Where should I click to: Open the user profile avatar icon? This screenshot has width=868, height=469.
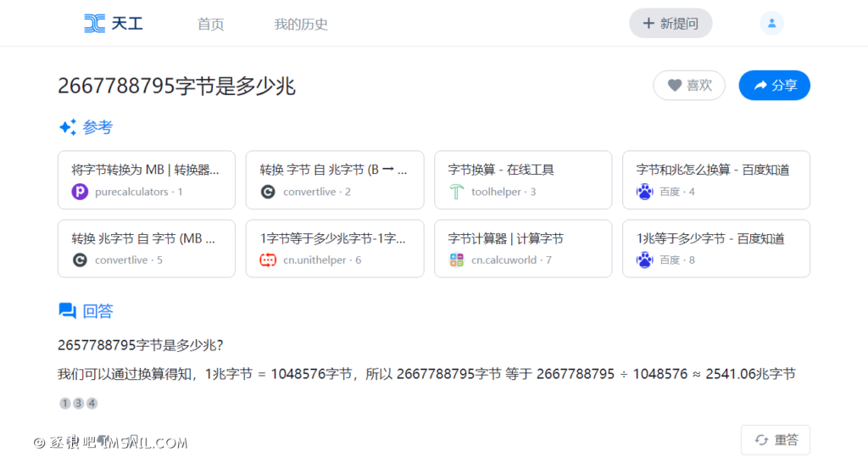point(771,24)
